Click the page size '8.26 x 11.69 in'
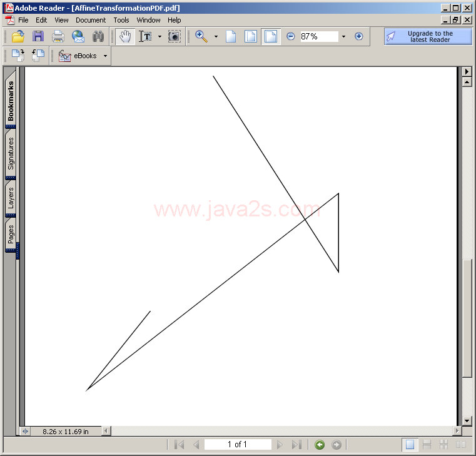 [x=66, y=432]
